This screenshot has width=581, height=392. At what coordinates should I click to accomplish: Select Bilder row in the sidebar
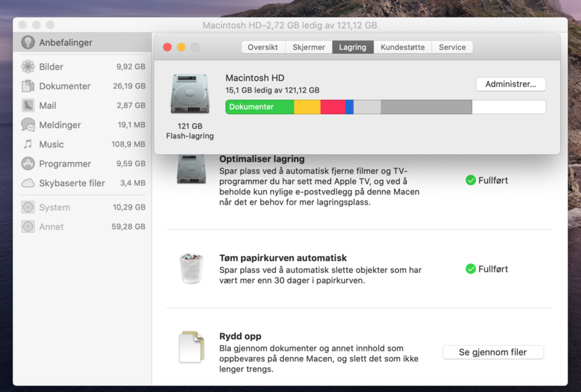click(83, 67)
